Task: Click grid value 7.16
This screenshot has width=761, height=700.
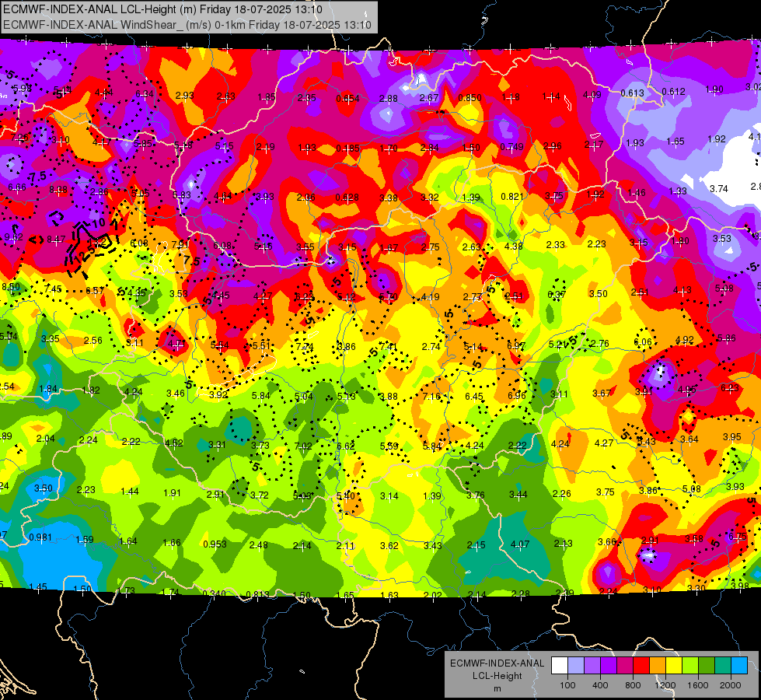Action: click(431, 397)
